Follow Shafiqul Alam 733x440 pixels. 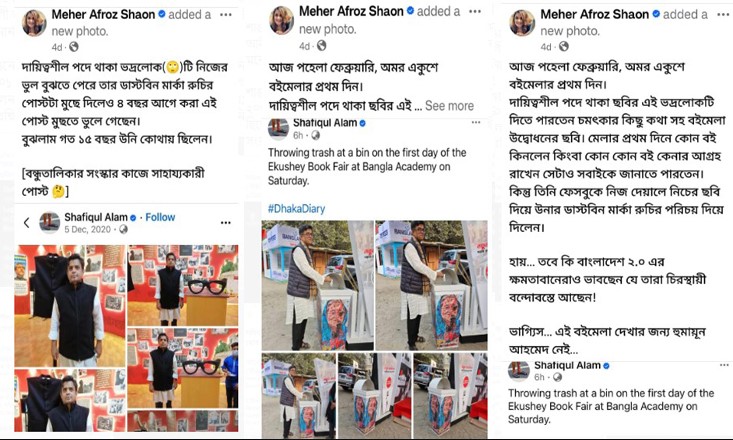(x=160, y=217)
